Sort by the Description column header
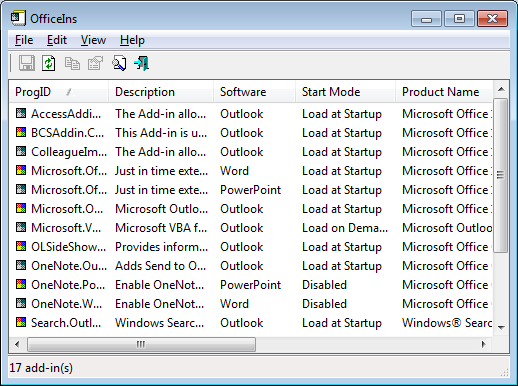This screenshot has height=386, width=518. [x=161, y=92]
